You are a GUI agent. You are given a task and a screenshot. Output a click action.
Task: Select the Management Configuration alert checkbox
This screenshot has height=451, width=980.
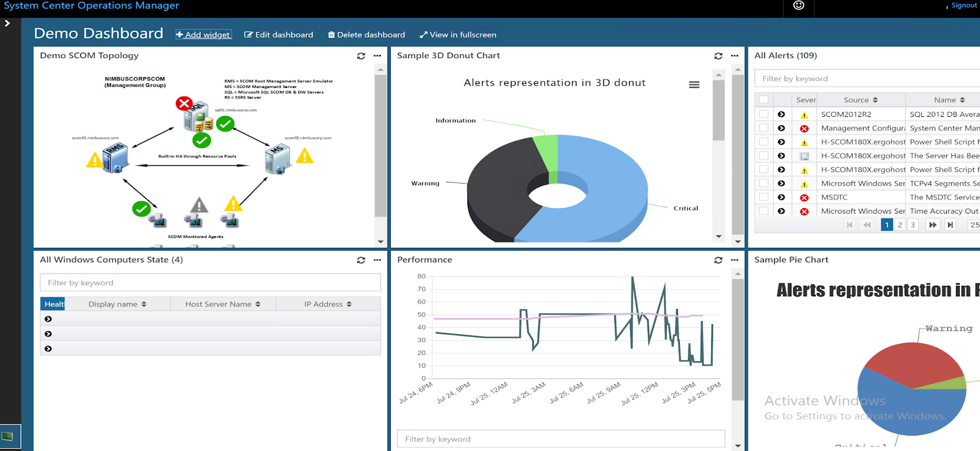(x=764, y=128)
